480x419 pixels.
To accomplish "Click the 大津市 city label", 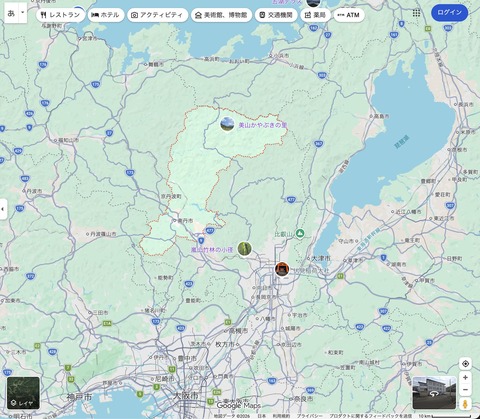I will click(x=320, y=258).
